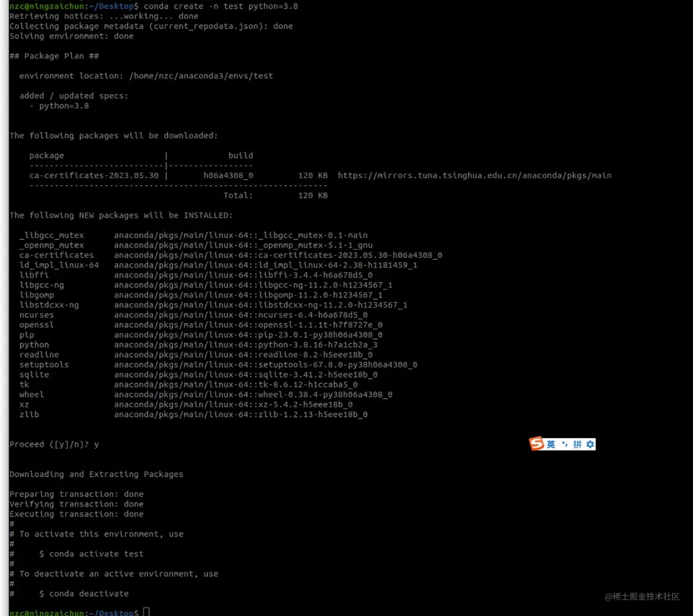Viewport: 693px width, 616px height.
Task: Click the command text 'conda create -n test python=3.8'
Action: click(x=220, y=6)
